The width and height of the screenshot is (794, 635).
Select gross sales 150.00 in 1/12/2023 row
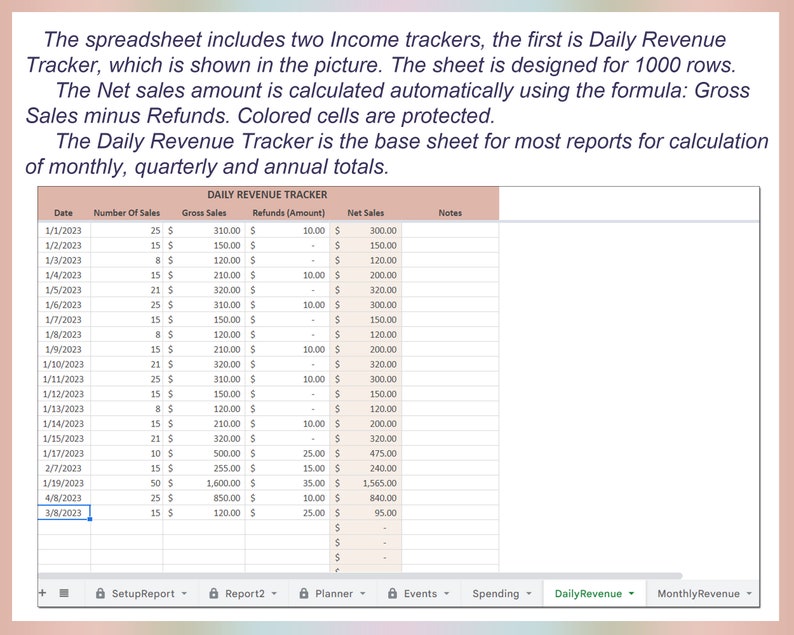click(204, 394)
